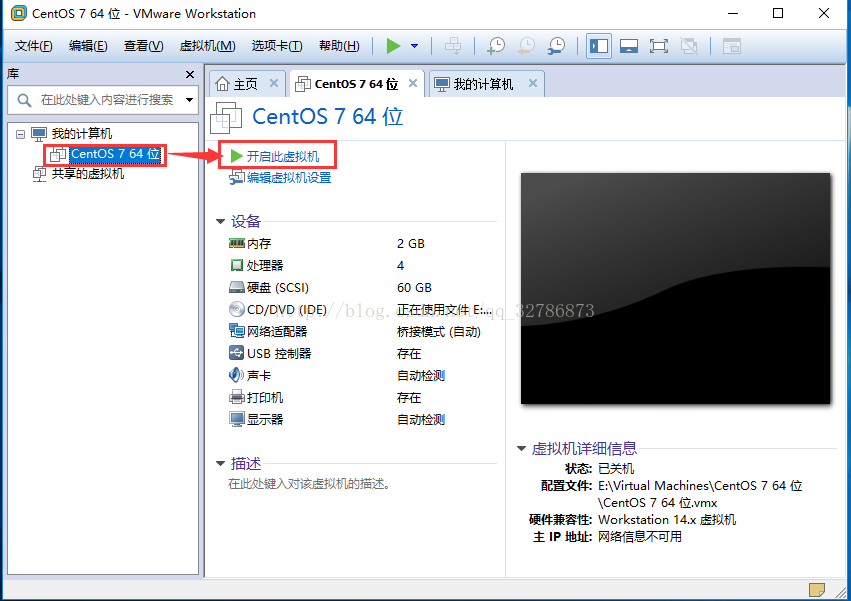851x601 pixels.
Task: Open the 选项卡(T) menu
Action: [277, 46]
